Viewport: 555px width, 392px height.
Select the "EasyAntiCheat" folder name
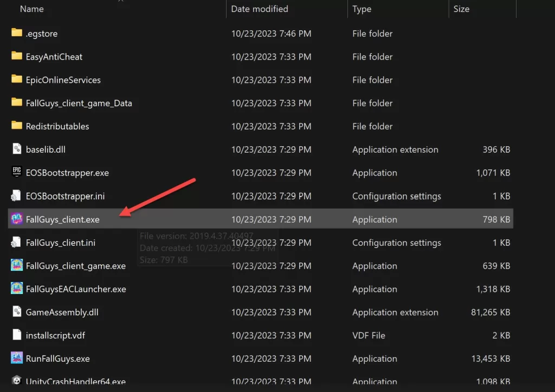tap(54, 56)
